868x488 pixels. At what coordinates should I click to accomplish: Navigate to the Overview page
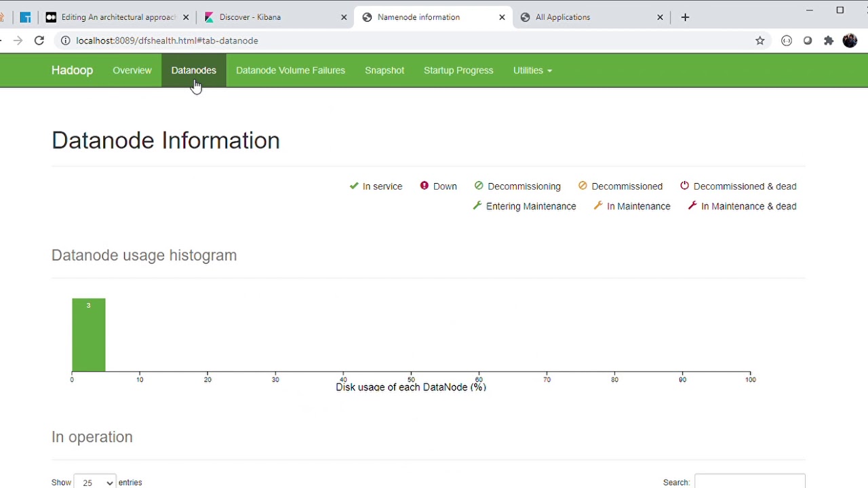coord(132,70)
